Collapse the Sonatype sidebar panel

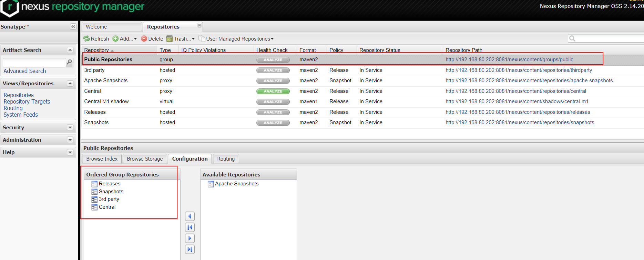click(73, 26)
